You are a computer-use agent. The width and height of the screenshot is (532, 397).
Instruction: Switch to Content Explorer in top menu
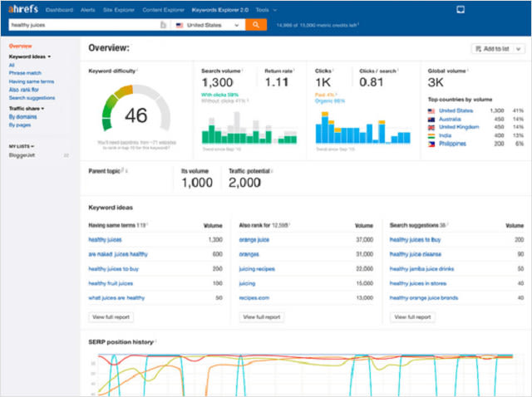point(165,10)
